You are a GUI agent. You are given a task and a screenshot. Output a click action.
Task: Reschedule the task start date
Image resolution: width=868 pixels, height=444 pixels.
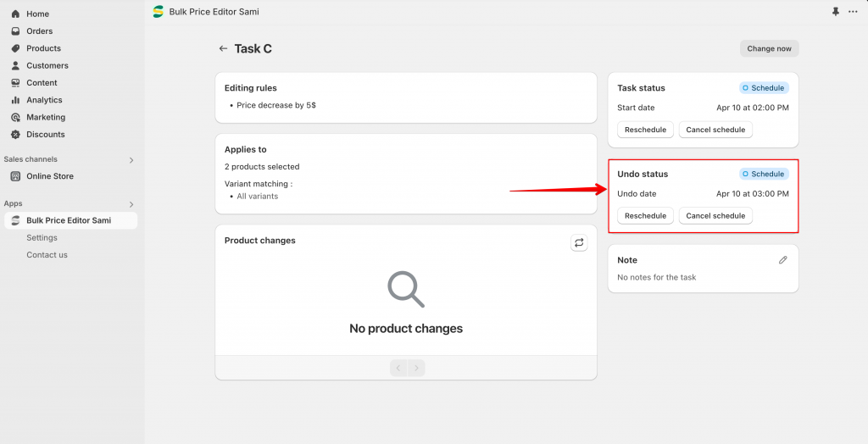pos(645,130)
